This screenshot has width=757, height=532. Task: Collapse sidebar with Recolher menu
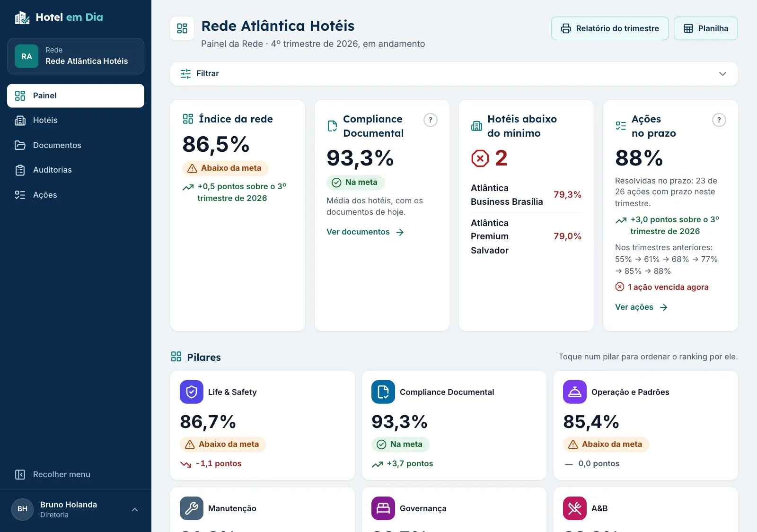point(76,474)
